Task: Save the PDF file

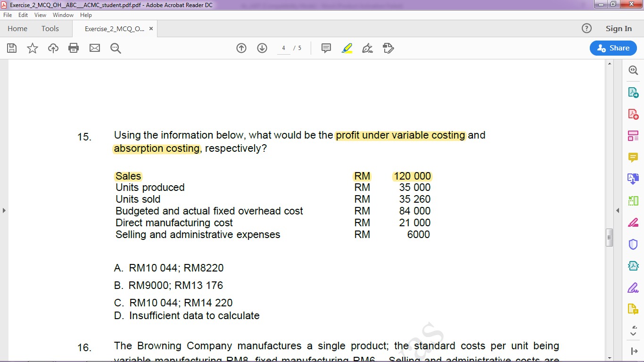Action: coord(11,48)
